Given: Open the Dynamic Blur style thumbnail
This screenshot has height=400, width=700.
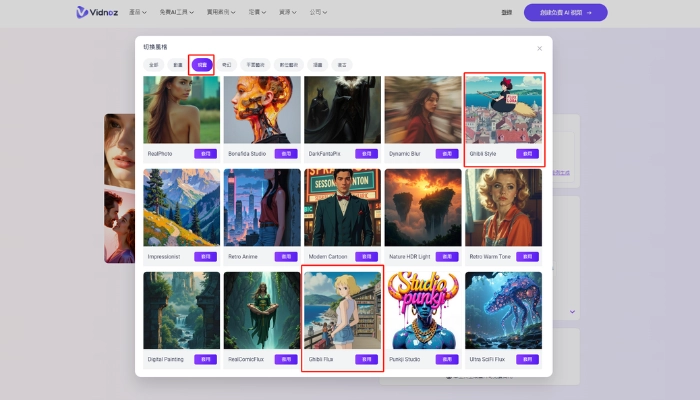Looking at the screenshot, I should (x=423, y=110).
